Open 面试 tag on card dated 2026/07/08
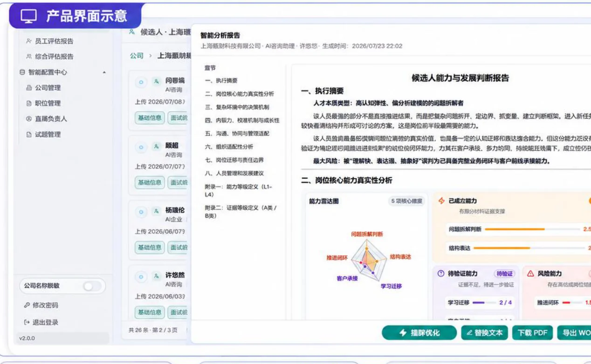Screen dimensions: 591x364 (178, 118)
